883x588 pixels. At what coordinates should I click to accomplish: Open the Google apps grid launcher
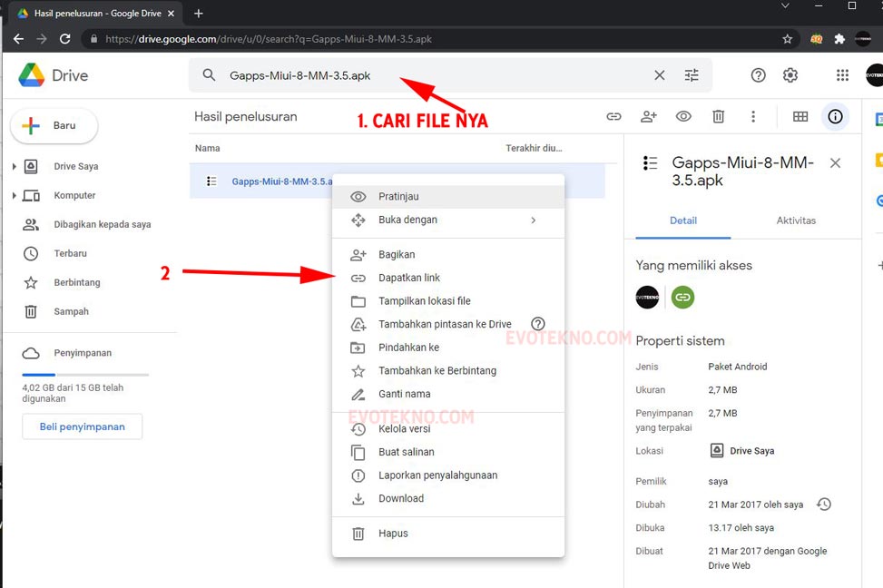click(x=842, y=75)
